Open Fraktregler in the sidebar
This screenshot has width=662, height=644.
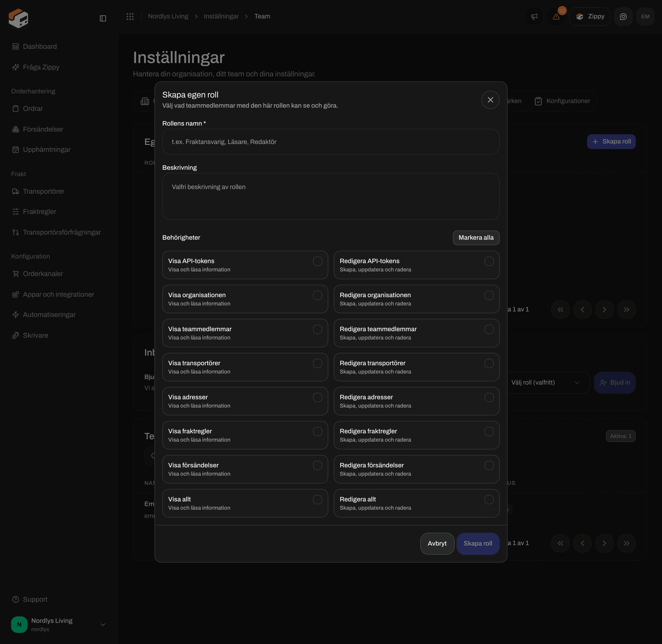pos(39,212)
